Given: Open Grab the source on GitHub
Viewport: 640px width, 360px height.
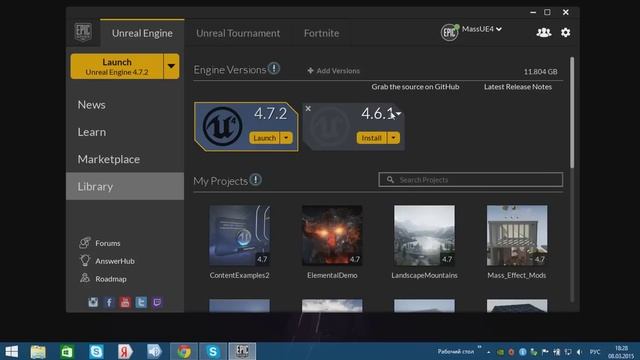Looking at the screenshot, I should (415, 87).
